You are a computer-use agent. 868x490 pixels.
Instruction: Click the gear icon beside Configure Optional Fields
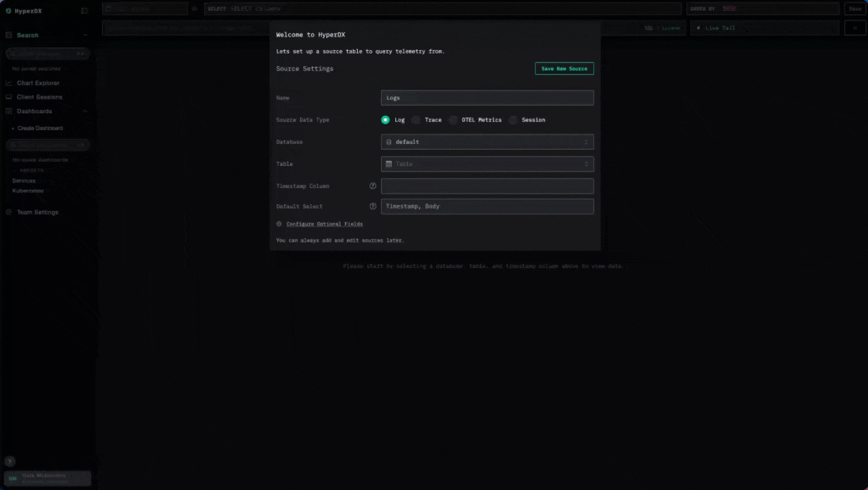point(279,224)
